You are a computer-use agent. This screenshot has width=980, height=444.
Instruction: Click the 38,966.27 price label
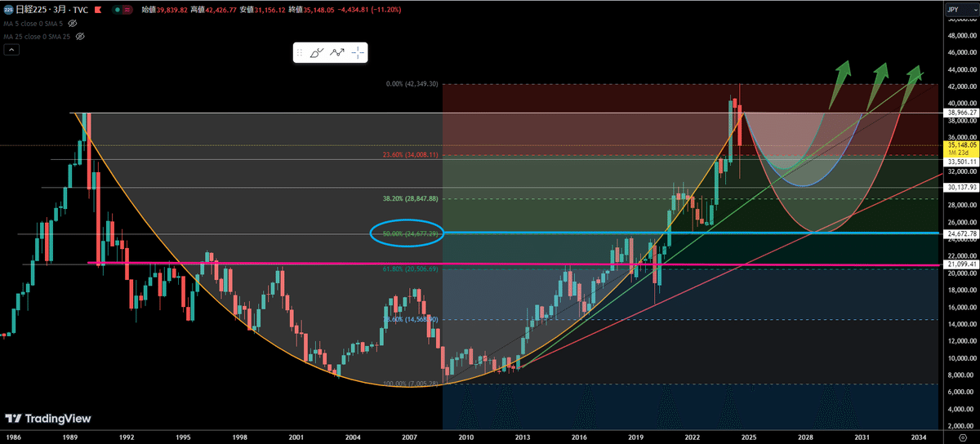coord(962,112)
